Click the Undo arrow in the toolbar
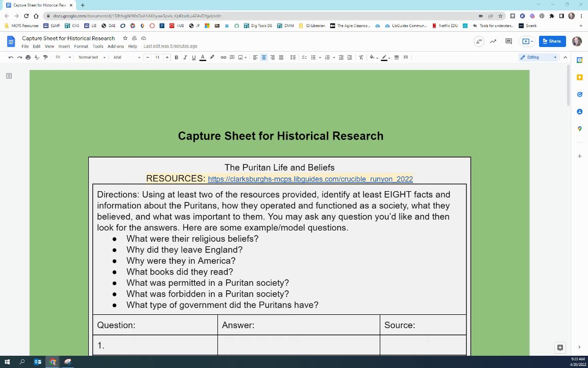 click(11, 57)
